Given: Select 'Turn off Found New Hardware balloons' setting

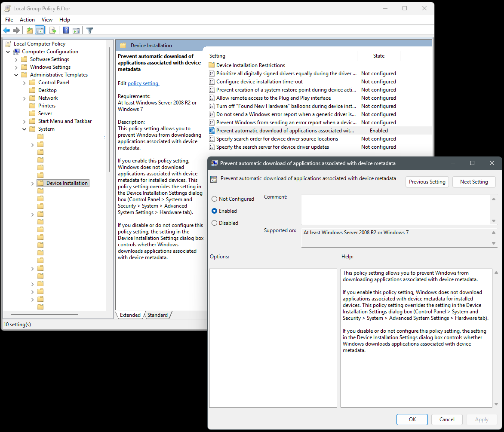Looking at the screenshot, I should [x=286, y=106].
